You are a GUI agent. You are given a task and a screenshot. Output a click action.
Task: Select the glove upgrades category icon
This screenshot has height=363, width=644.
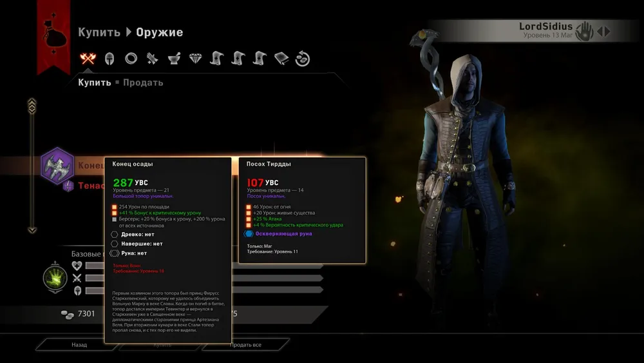point(153,59)
